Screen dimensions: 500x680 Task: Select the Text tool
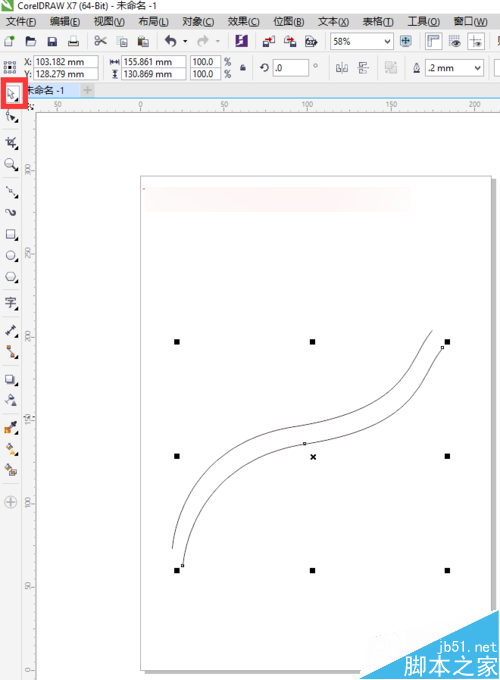[x=11, y=303]
